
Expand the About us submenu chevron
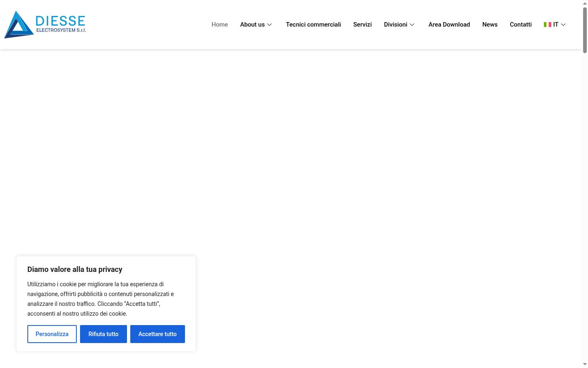point(269,25)
